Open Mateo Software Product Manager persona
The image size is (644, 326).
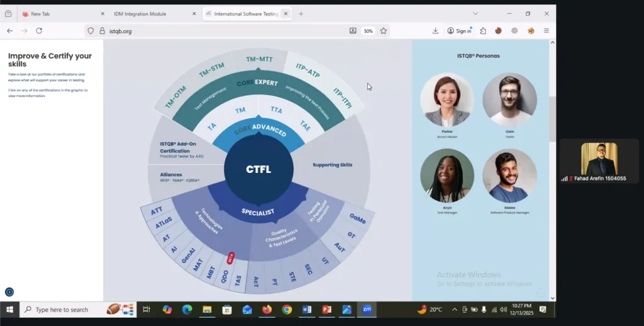click(509, 176)
